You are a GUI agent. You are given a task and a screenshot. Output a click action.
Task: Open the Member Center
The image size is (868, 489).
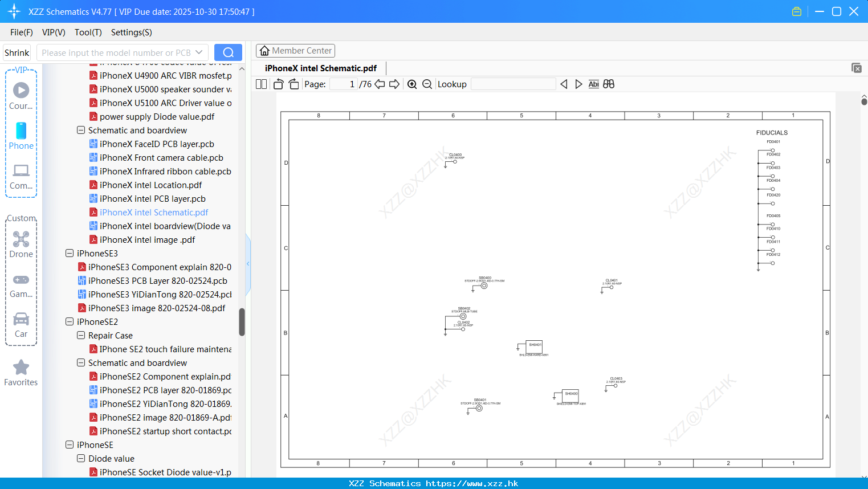pyautogui.click(x=295, y=51)
